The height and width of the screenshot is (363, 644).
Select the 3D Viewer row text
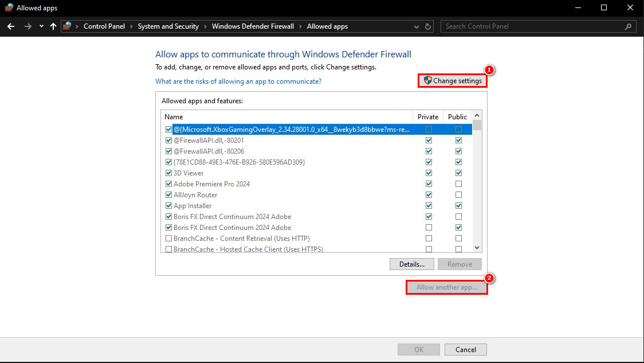tap(189, 173)
